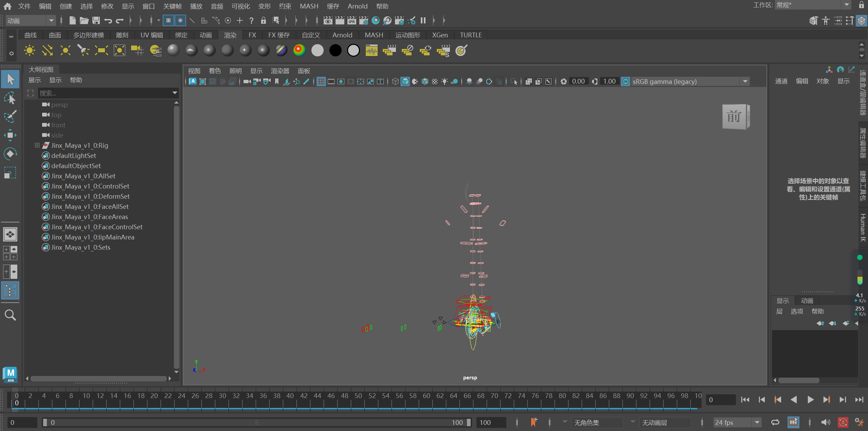868x431 pixels.
Task: Open the outliner panel layout icon
Action: (10, 291)
